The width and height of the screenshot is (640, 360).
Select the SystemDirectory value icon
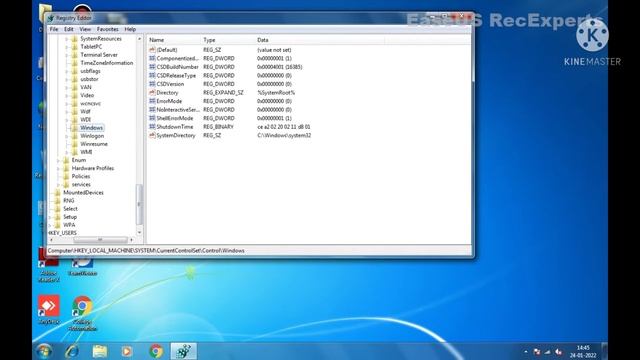[152, 136]
